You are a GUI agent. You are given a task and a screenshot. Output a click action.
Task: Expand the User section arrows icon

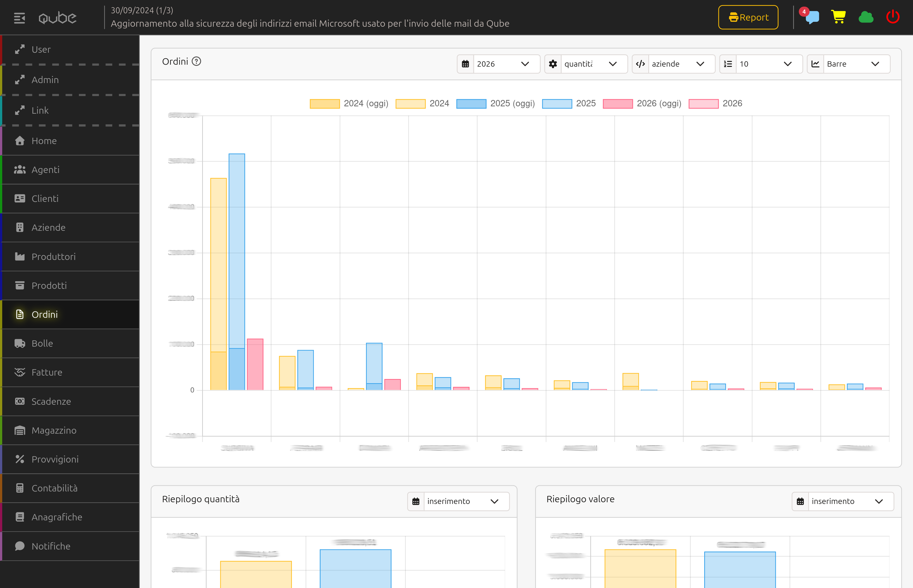click(20, 49)
